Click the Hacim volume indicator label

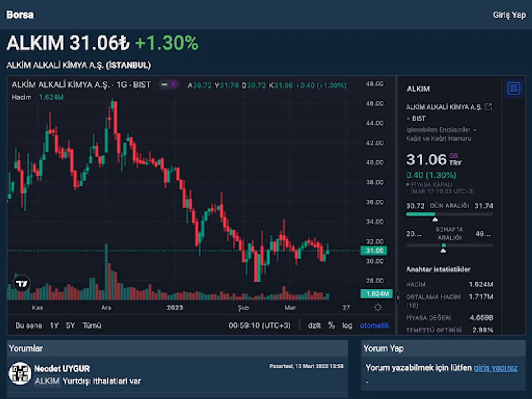(x=21, y=97)
